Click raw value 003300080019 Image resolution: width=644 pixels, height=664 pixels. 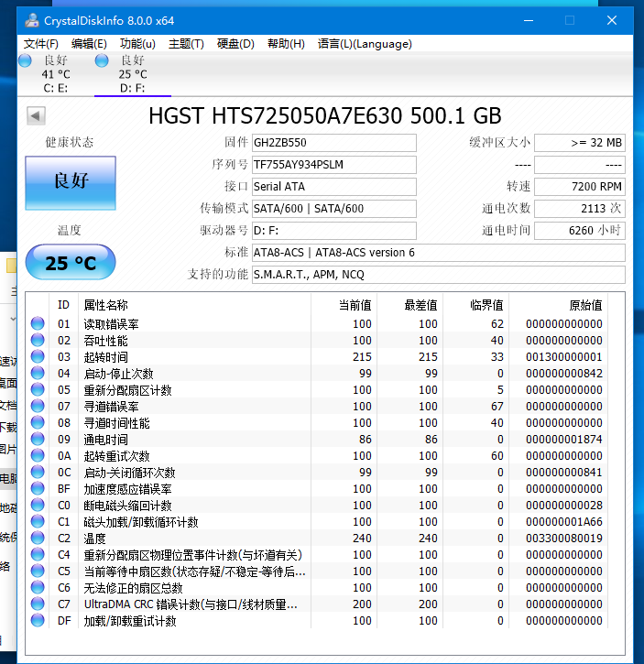coord(564,539)
